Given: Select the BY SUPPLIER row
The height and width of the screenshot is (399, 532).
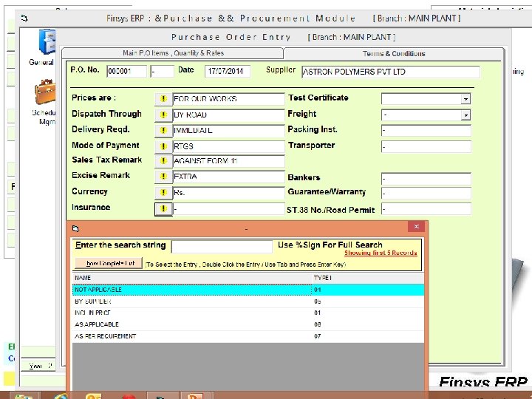Looking at the screenshot, I should click(248, 301).
